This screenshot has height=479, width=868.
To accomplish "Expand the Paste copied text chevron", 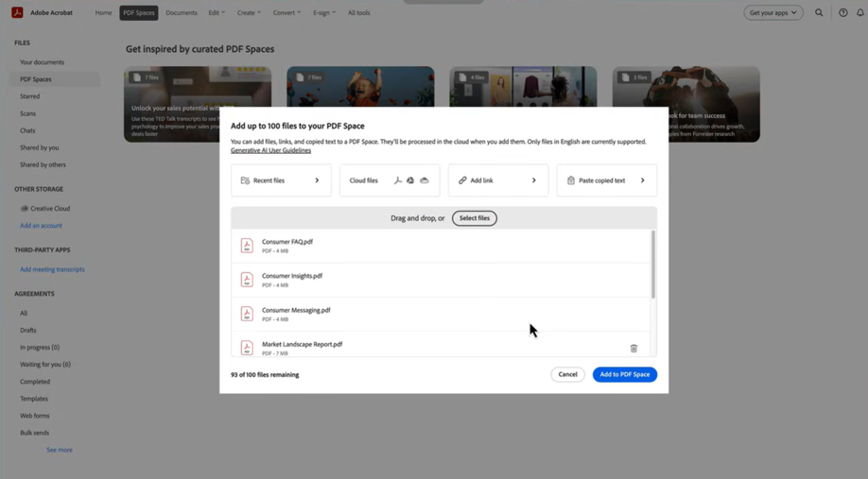I will [x=642, y=180].
